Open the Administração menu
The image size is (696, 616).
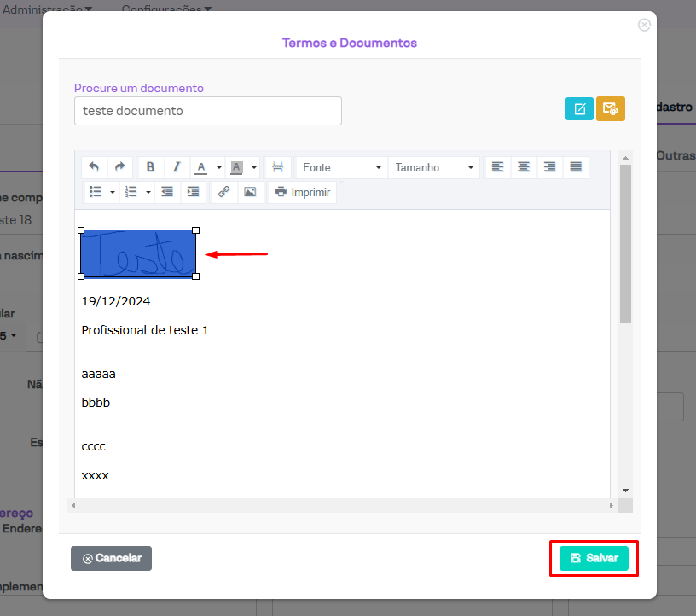click(x=48, y=9)
